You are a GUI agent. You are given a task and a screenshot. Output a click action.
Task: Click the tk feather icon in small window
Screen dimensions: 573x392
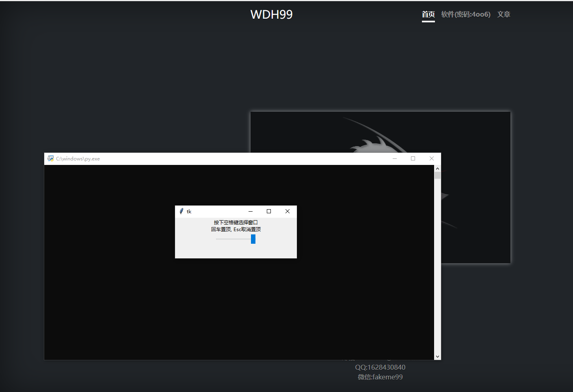pyautogui.click(x=182, y=211)
